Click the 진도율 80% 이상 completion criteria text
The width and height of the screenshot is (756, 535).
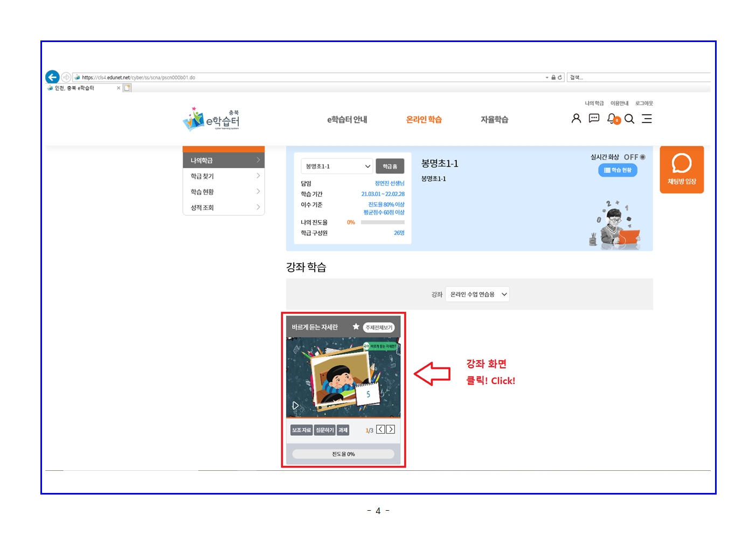click(x=386, y=204)
